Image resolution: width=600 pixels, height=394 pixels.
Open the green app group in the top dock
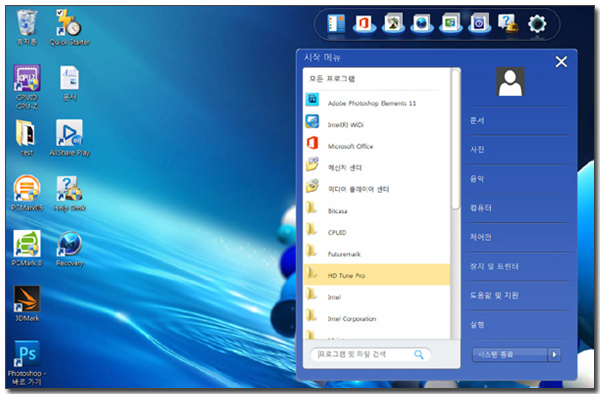(451, 24)
